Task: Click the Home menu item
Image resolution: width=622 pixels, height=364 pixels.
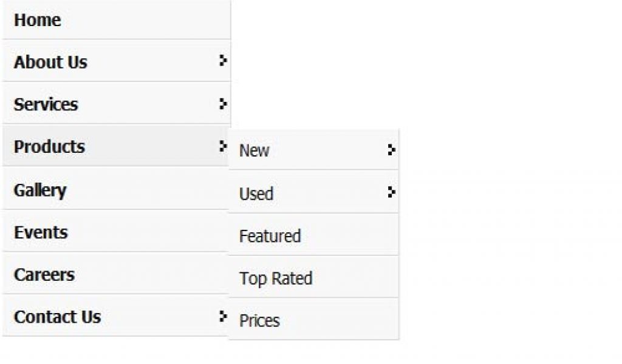Action: (x=38, y=19)
